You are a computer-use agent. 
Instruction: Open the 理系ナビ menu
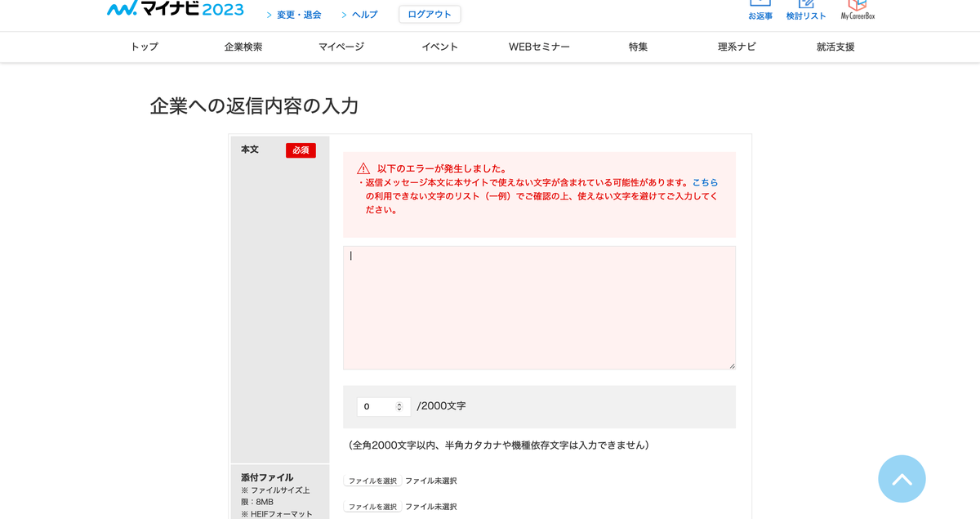click(x=737, y=47)
